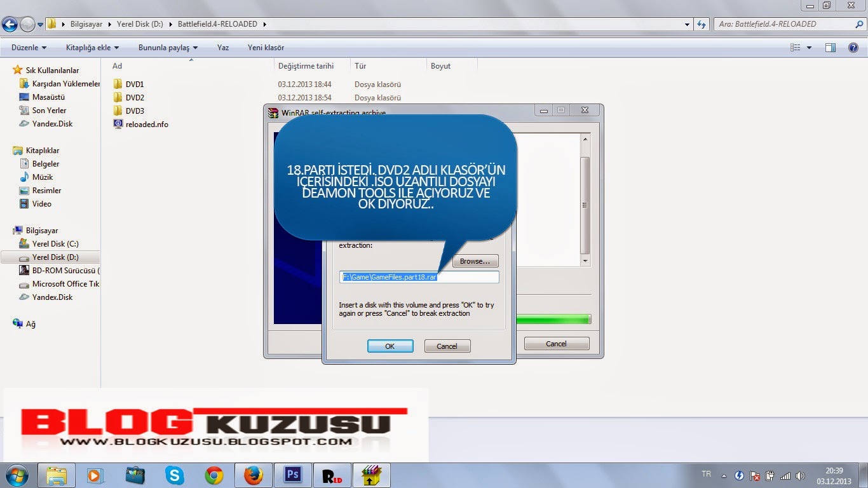Create a folder with Yeni klasör
Image resolution: width=868 pixels, height=488 pixels.
pyautogui.click(x=266, y=48)
